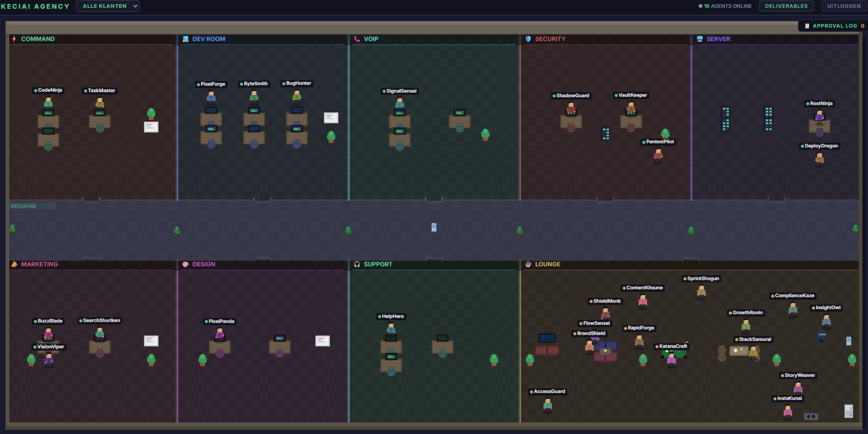
Task: Click the 16 agents online indicator
Action: pyautogui.click(x=725, y=6)
